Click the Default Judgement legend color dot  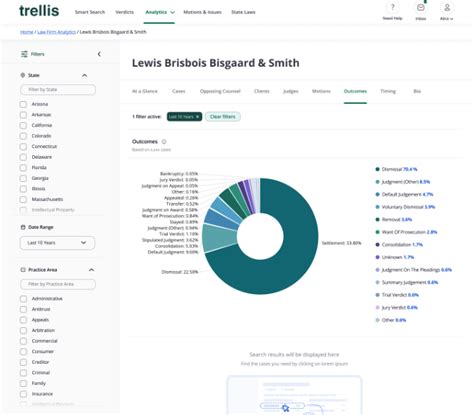coord(377,194)
